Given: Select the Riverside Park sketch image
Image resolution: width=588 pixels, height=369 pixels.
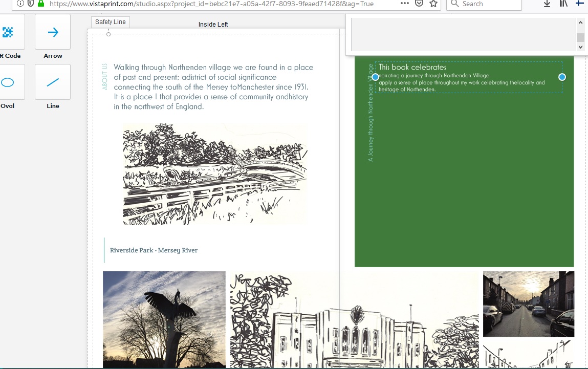Looking at the screenshot, I should tap(215, 174).
